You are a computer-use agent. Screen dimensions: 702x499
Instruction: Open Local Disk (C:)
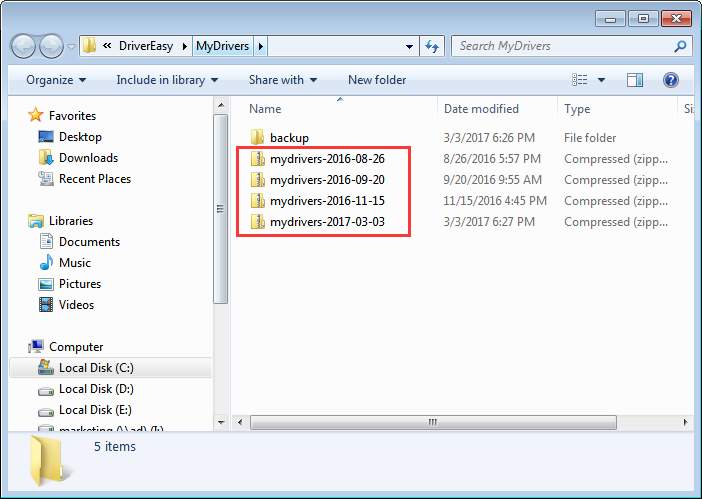pyautogui.click(x=110, y=368)
